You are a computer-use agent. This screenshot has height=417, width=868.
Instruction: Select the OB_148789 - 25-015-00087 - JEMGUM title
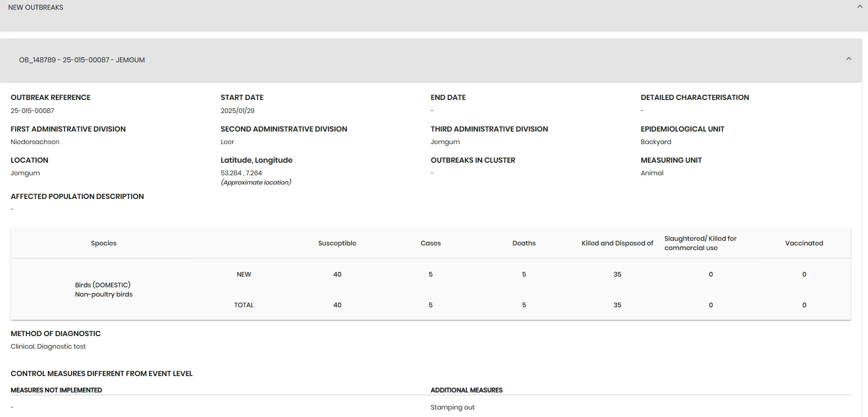82,60
